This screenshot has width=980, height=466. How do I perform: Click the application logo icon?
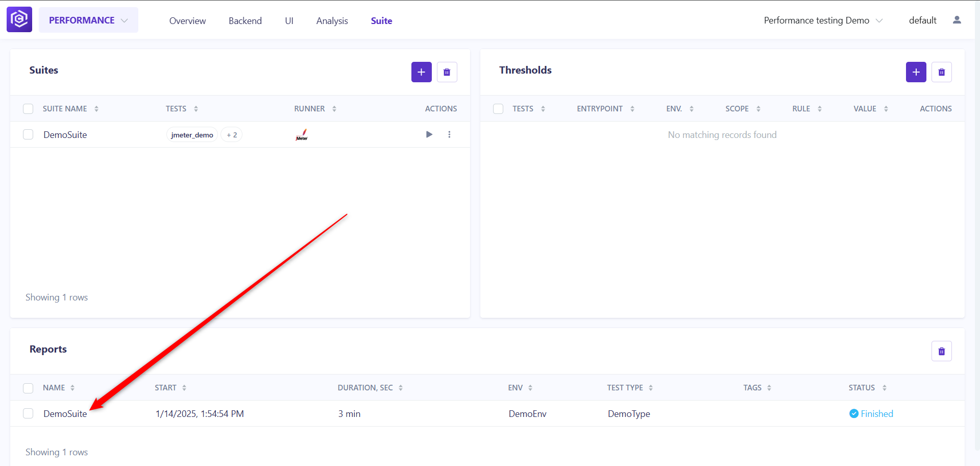click(x=19, y=19)
